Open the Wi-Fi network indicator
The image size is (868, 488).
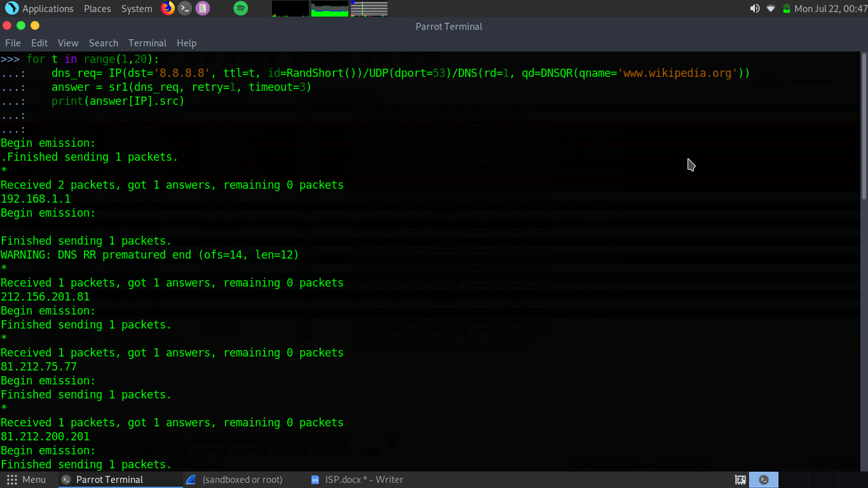click(771, 8)
